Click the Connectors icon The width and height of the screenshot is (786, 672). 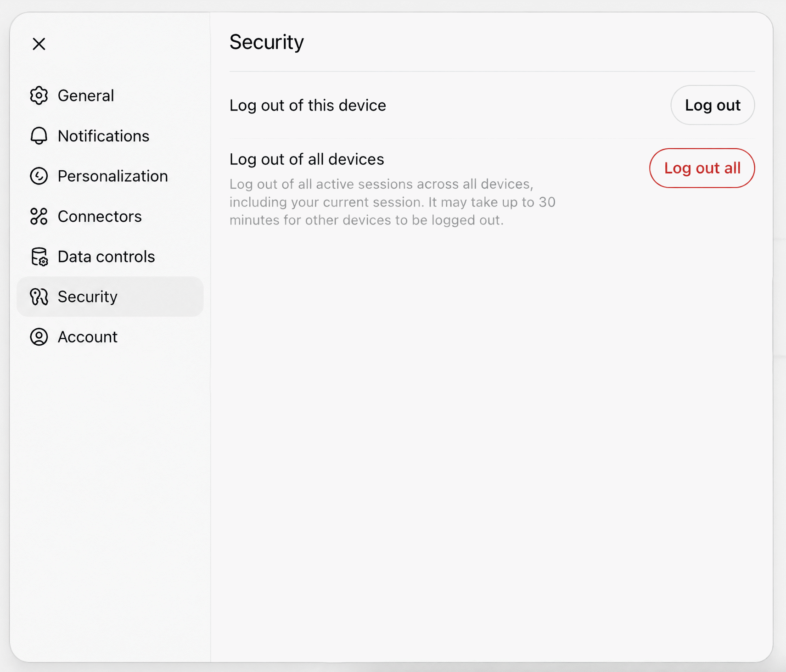click(39, 216)
